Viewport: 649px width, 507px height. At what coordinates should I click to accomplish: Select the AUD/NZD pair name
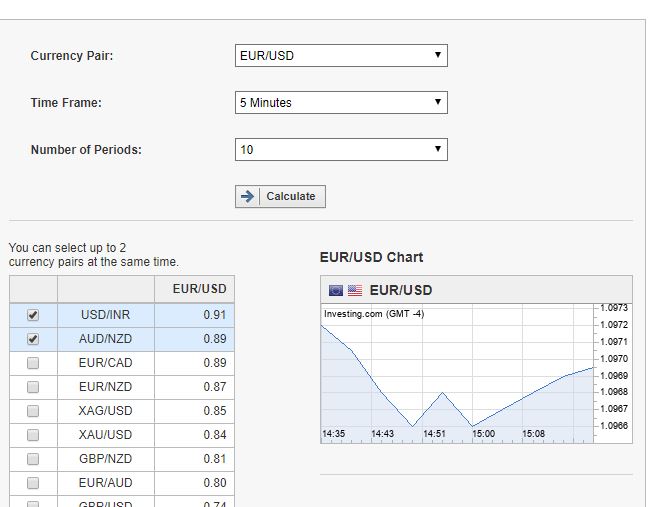click(106, 339)
